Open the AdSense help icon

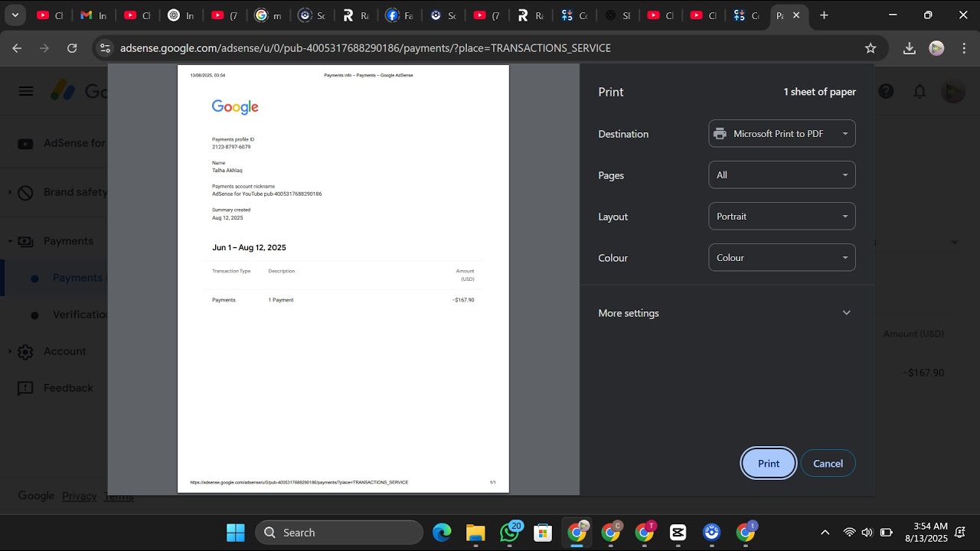click(x=886, y=91)
